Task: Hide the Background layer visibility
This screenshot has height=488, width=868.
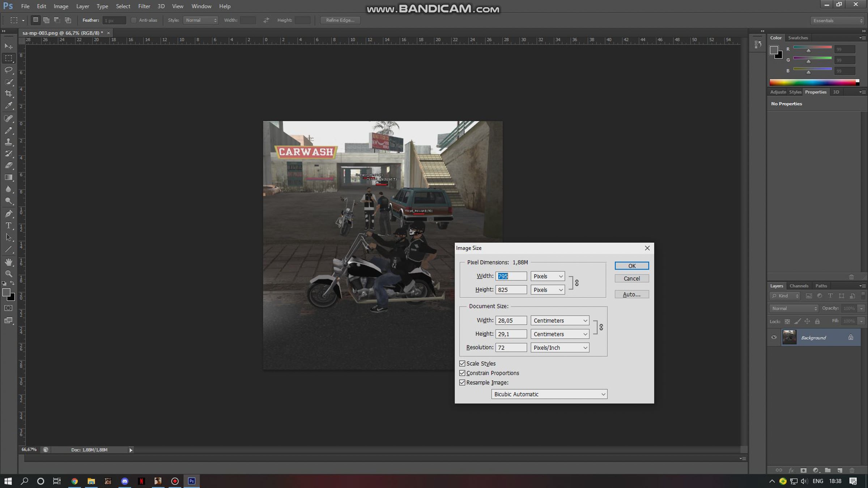Action: pos(774,337)
